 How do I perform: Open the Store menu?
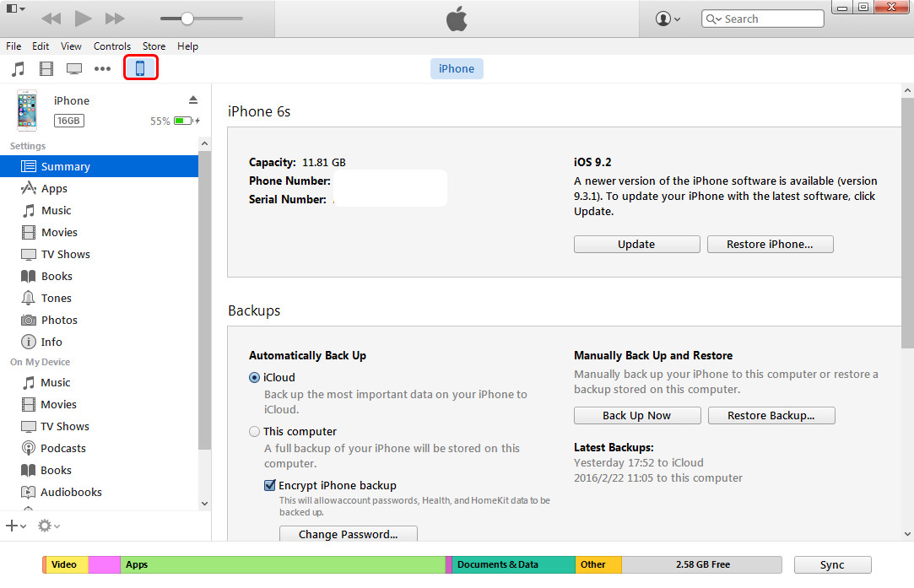[x=154, y=46]
